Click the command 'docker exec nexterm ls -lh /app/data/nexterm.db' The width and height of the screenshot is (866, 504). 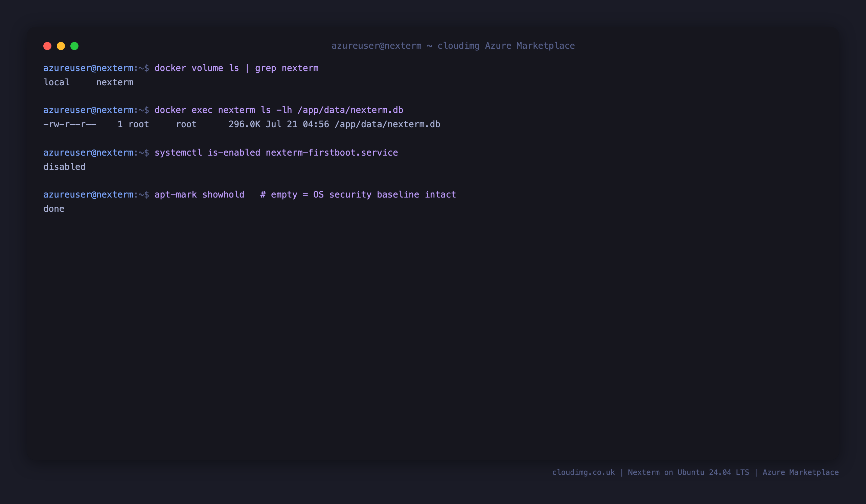pos(279,110)
